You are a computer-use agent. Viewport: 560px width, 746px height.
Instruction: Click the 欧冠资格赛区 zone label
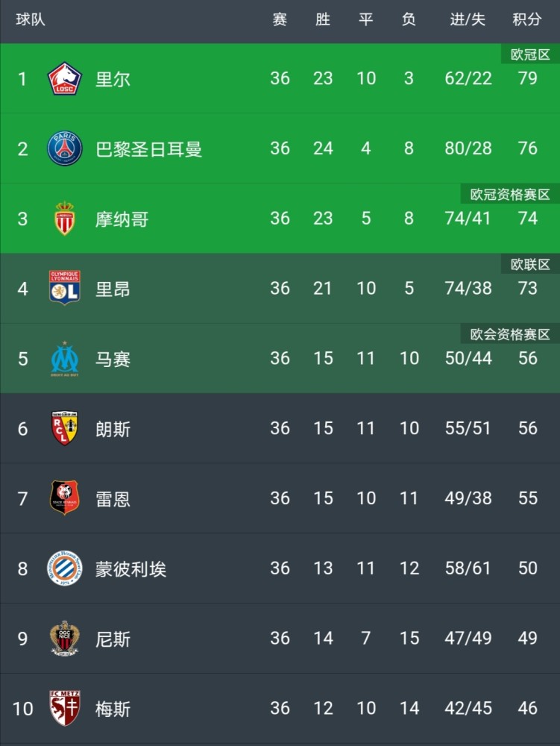[x=510, y=194]
